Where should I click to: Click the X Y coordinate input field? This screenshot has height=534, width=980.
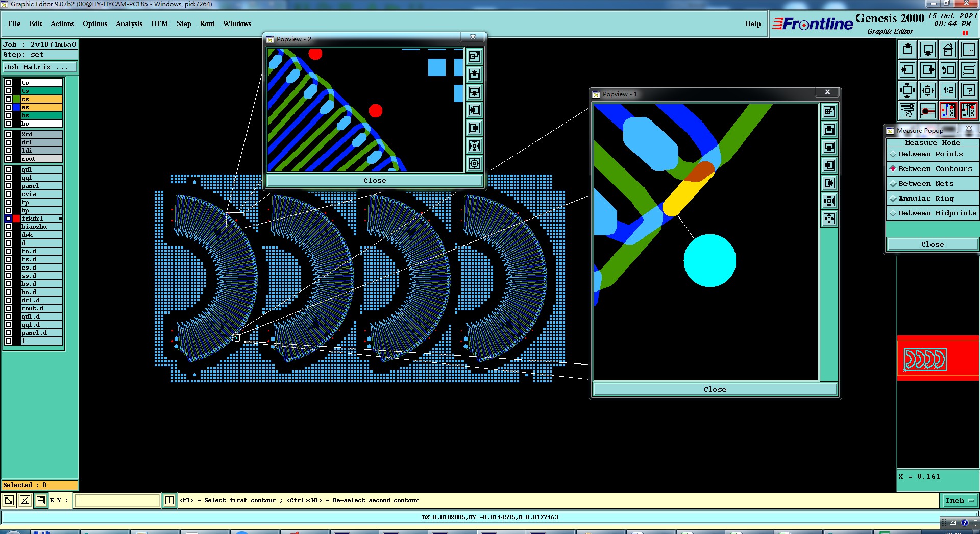coord(117,500)
